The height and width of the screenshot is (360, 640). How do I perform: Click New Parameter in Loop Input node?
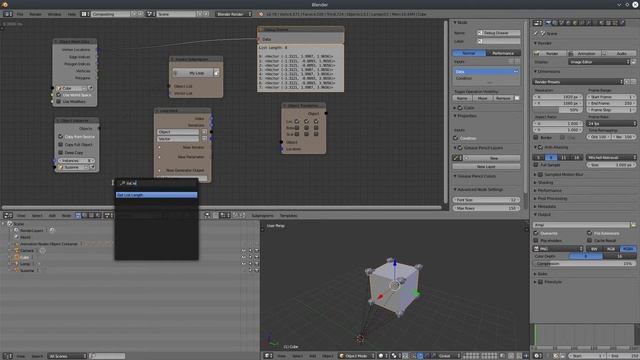point(191,157)
